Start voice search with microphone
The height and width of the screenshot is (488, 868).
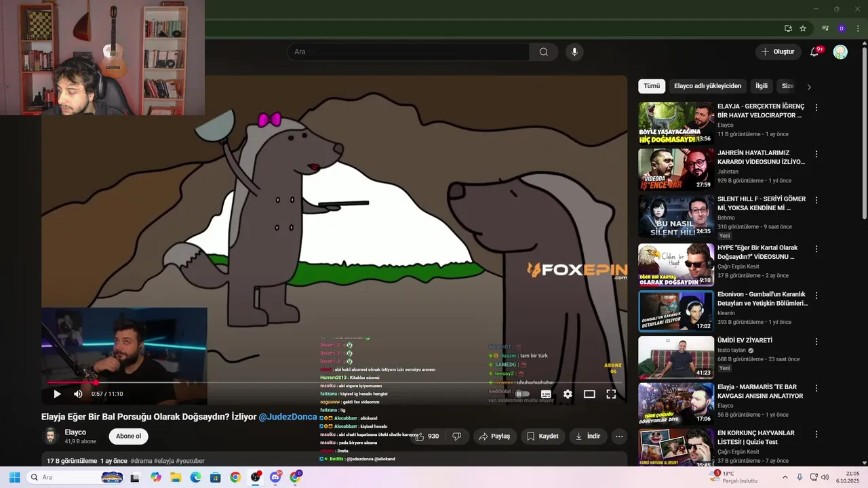(574, 52)
